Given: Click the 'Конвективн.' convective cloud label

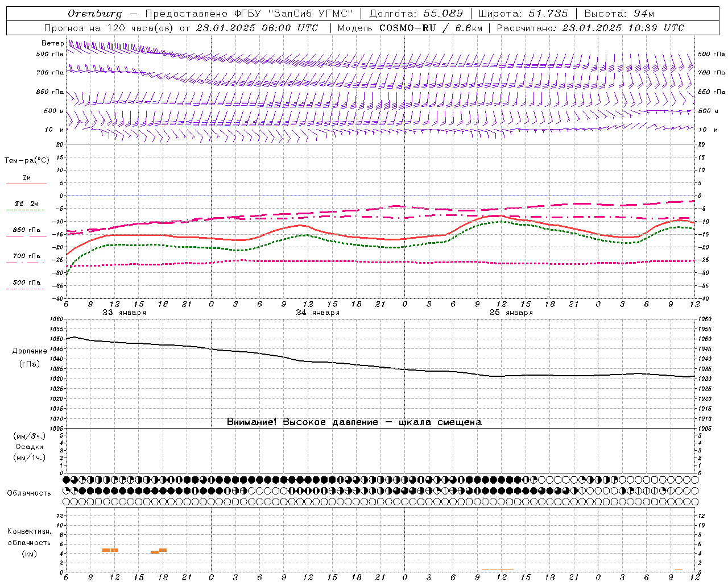Looking at the screenshot, I should [29, 531].
